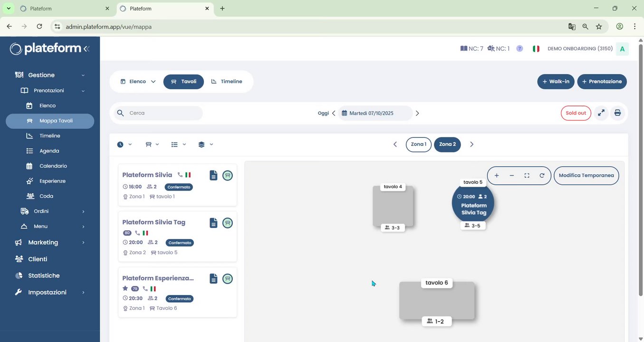Click the NC: 1 walk-in indicator icon

498,48
